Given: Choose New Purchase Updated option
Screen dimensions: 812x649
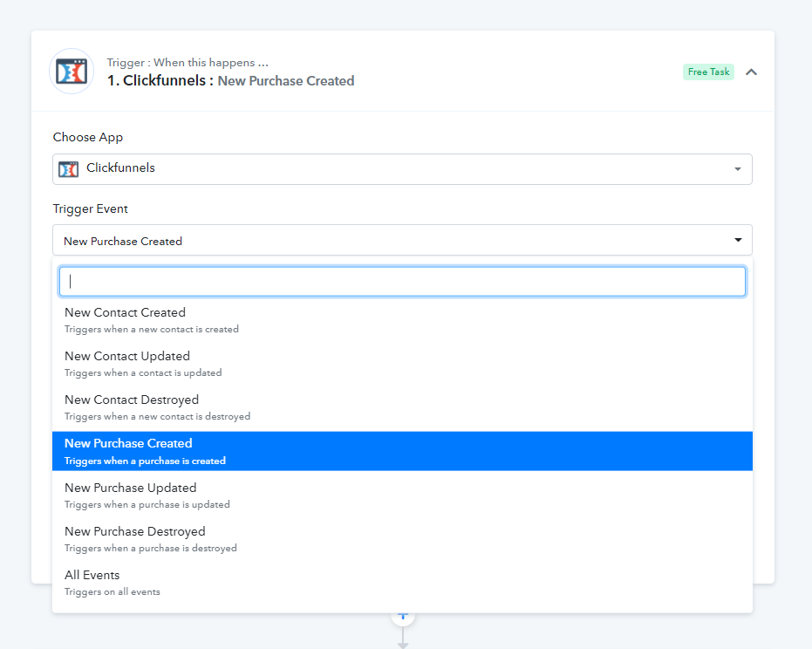Looking at the screenshot, I should point(402,495).
